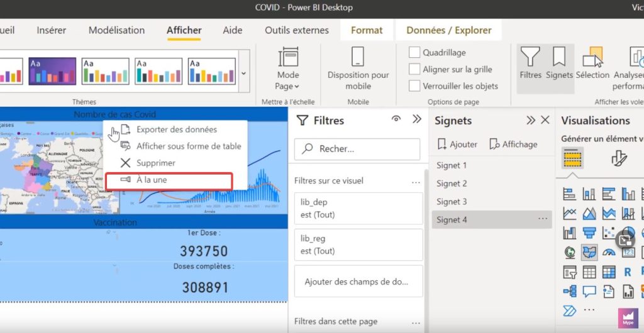The image size is (644, 333).
Task: Select the Signet 2 bookmark
Action: pyautogui.click(x=492, y=183)
